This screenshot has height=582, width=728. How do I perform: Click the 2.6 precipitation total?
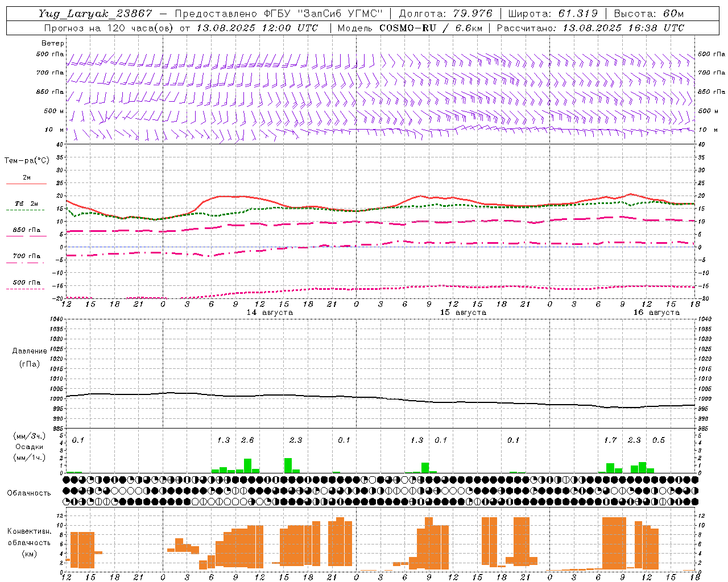coord(247,440)
